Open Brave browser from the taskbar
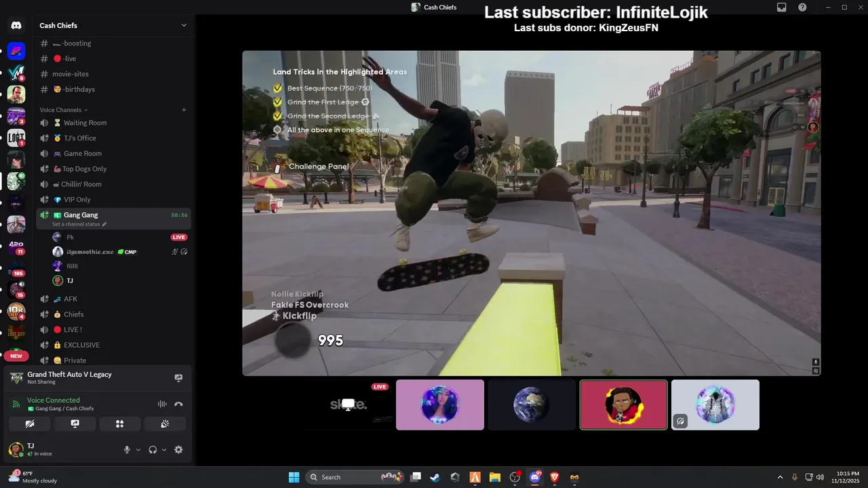Screen dimensions: 868x488 pos(555,477)
